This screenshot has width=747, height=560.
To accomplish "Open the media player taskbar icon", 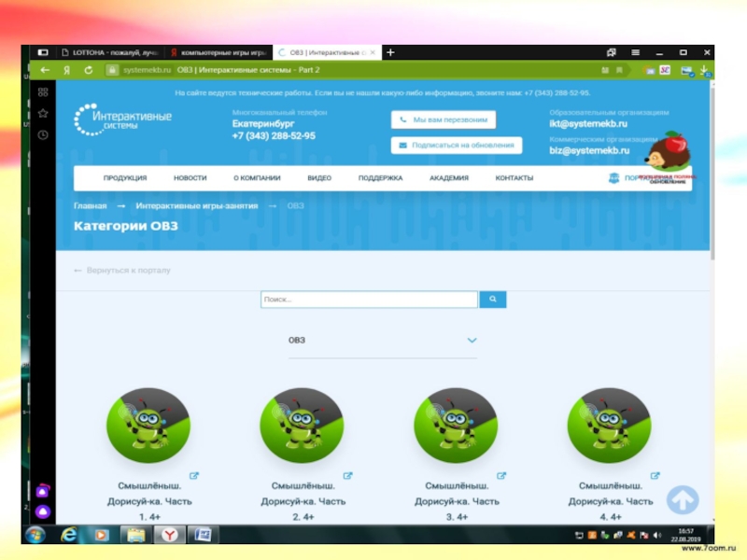I will click(101, 535).
